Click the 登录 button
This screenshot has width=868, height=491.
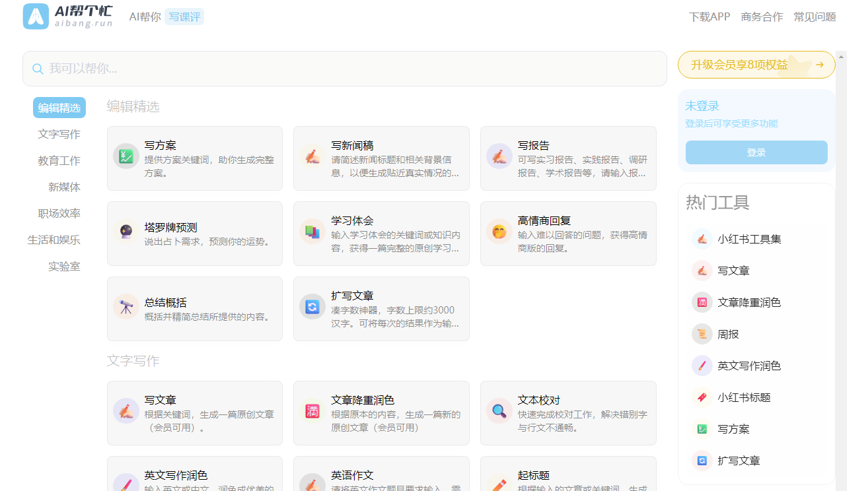[756, 152]
